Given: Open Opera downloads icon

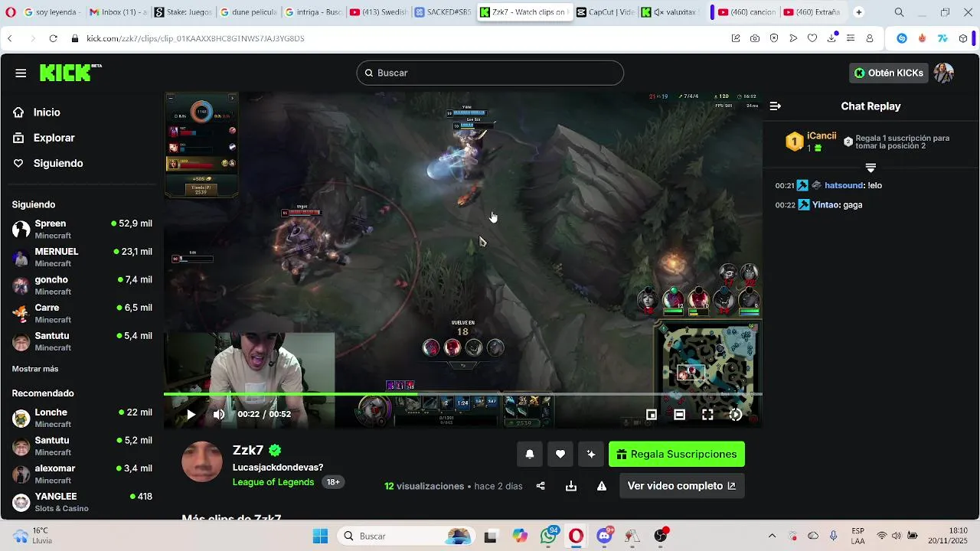Looking at the screenshot, I should pyautogui.click(x=831, y=38).
